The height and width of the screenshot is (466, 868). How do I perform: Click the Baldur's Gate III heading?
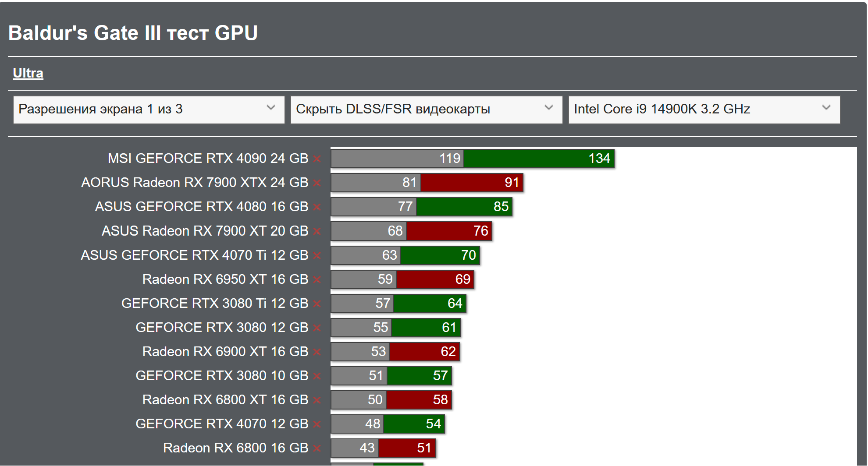133,33
